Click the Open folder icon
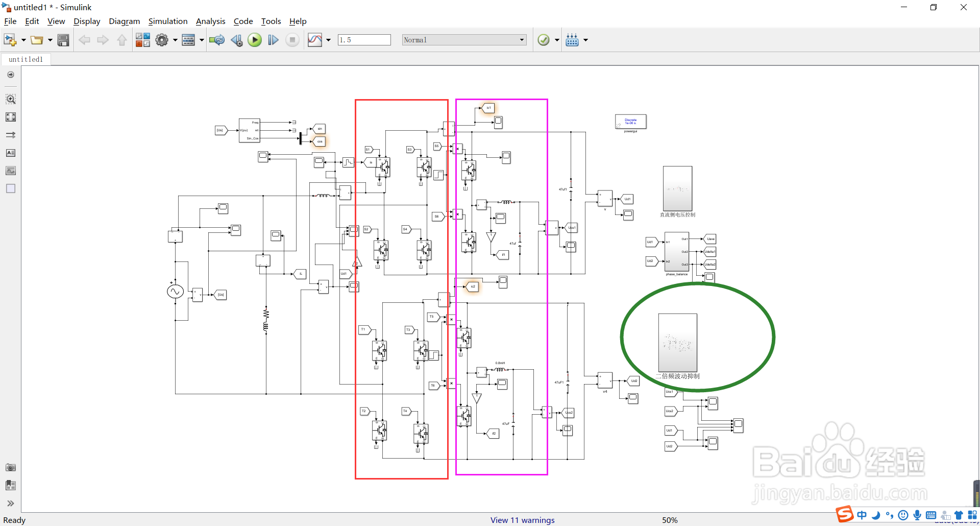The width and height of the screenshot is (980, 526). click(36, 40)
